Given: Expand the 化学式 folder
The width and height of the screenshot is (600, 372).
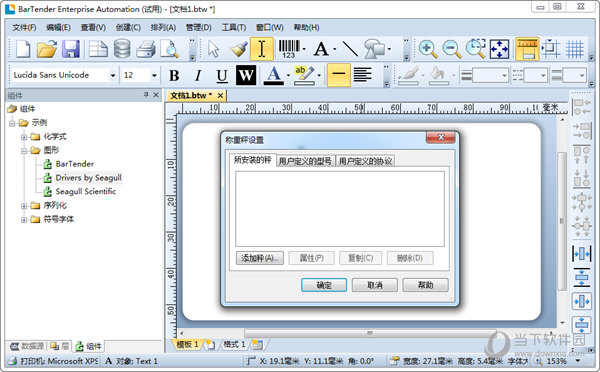Looking at the screenshot, I should pos(24,137).
